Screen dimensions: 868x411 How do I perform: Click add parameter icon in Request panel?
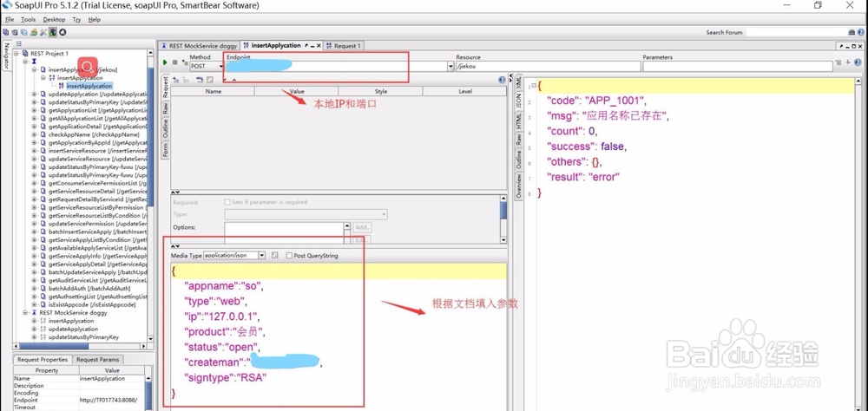coord(176,80)
